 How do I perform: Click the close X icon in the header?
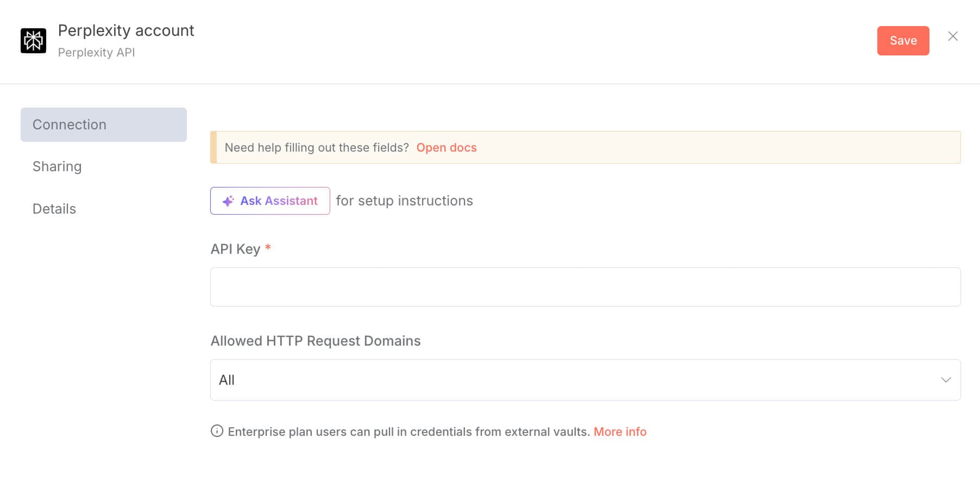(953, 36)
